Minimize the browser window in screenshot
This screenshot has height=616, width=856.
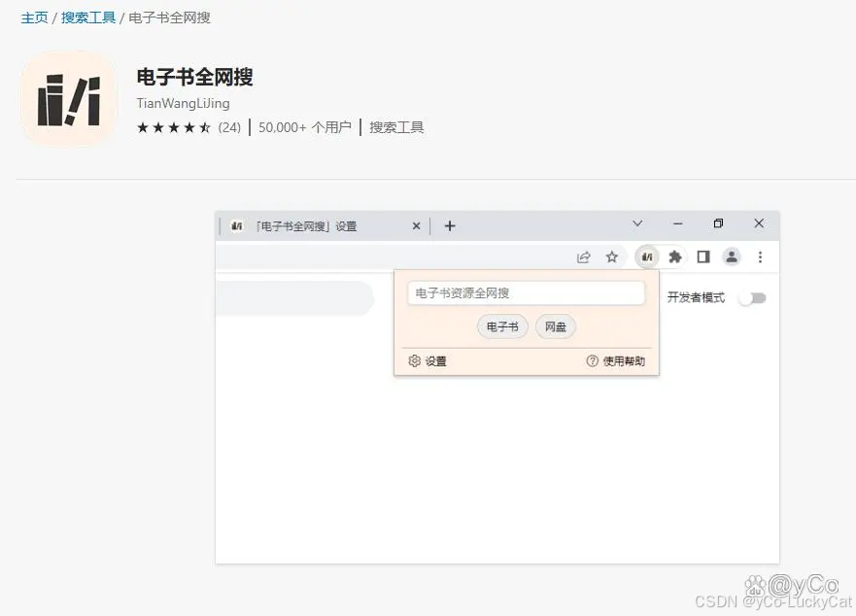(x=678, y=223)
